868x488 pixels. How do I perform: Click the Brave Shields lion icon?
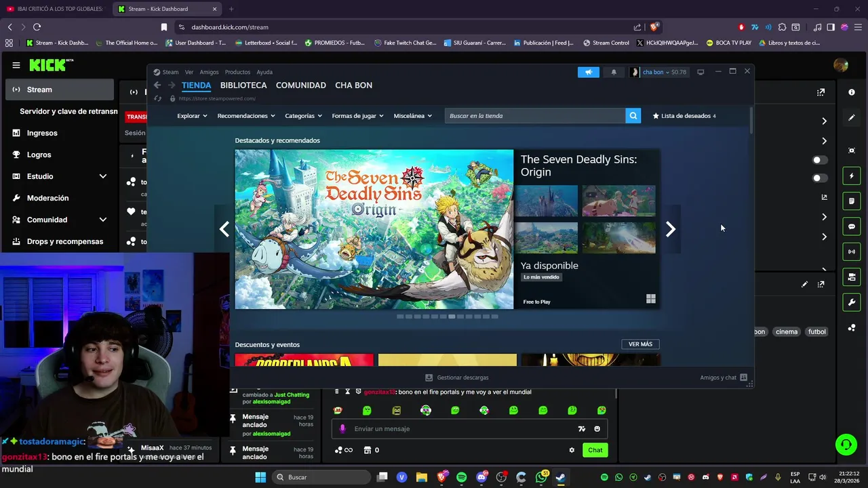654,27
